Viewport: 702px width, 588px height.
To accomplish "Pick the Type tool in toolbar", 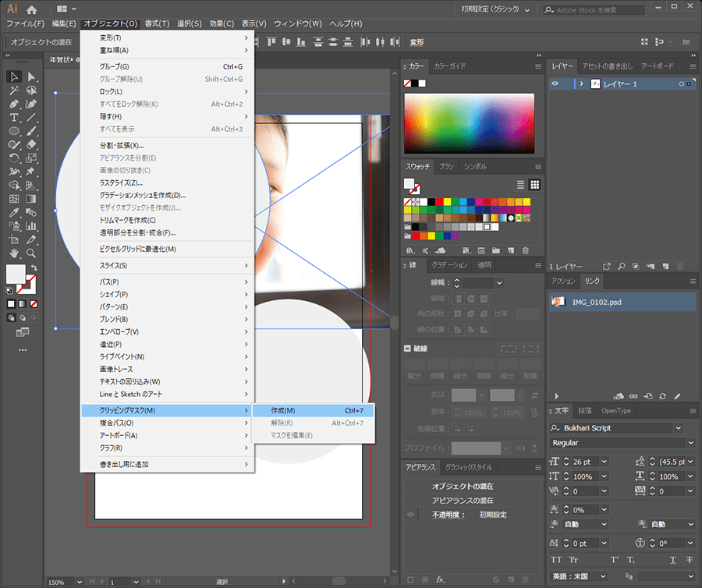I will 14,118.
